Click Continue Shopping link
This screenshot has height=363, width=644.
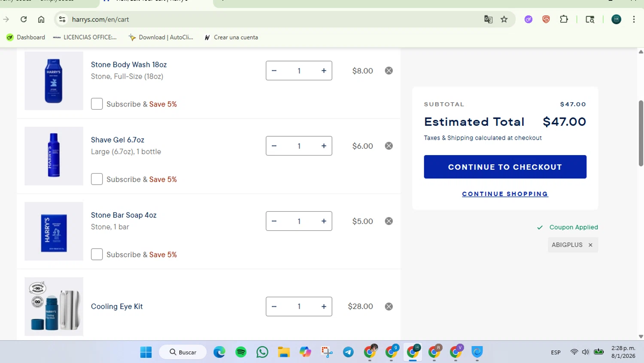click(x=505, y=194)
